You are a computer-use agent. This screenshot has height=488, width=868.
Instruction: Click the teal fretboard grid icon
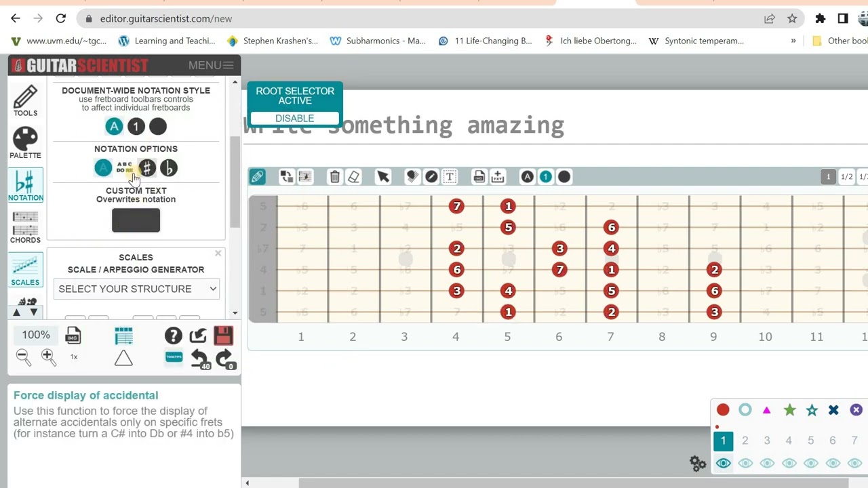click(123, 335)
